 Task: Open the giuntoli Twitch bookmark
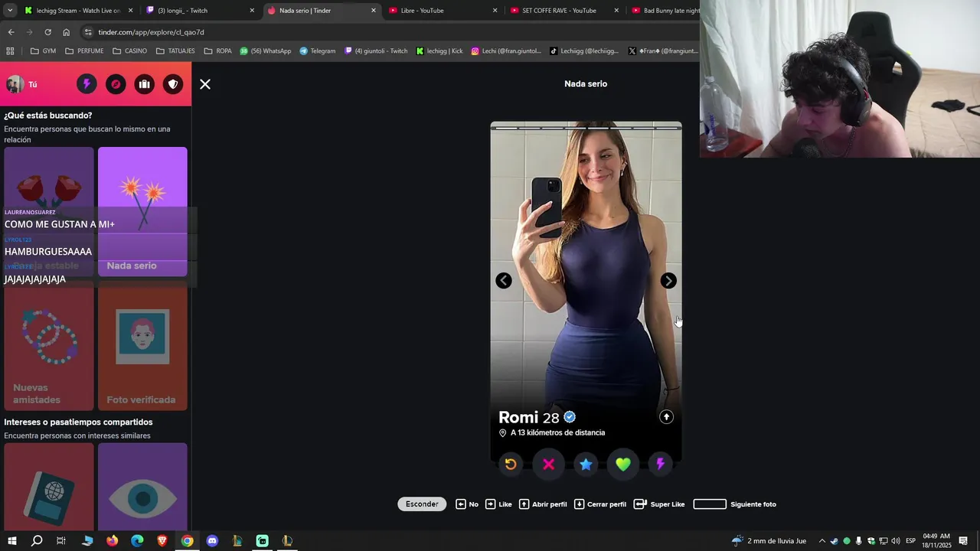[x=376, y=51]
